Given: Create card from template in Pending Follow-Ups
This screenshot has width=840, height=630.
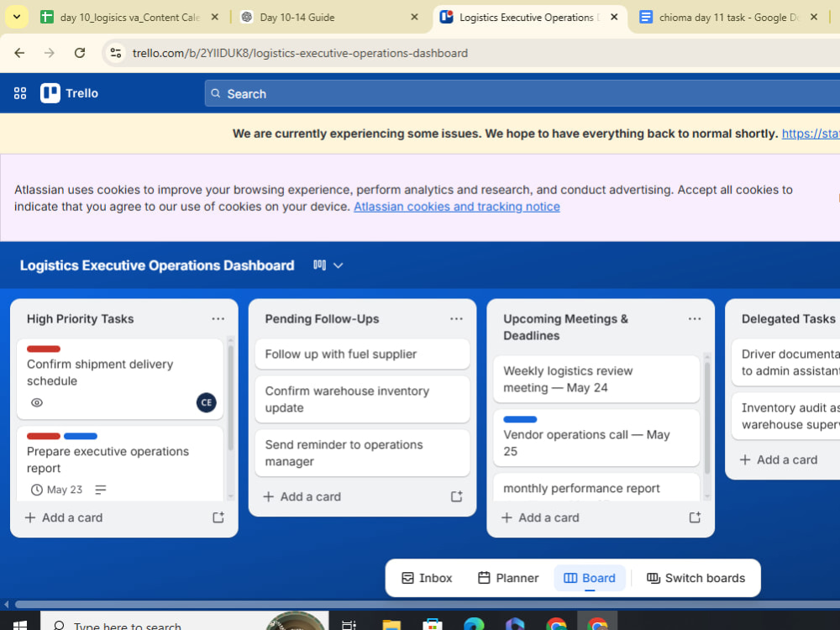Looking at the screenshot, I should 456,496.
